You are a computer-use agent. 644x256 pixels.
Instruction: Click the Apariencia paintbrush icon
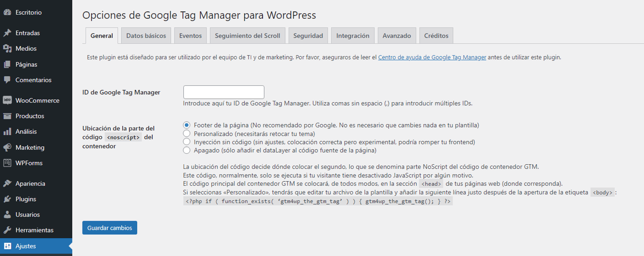tap(7, 184)
